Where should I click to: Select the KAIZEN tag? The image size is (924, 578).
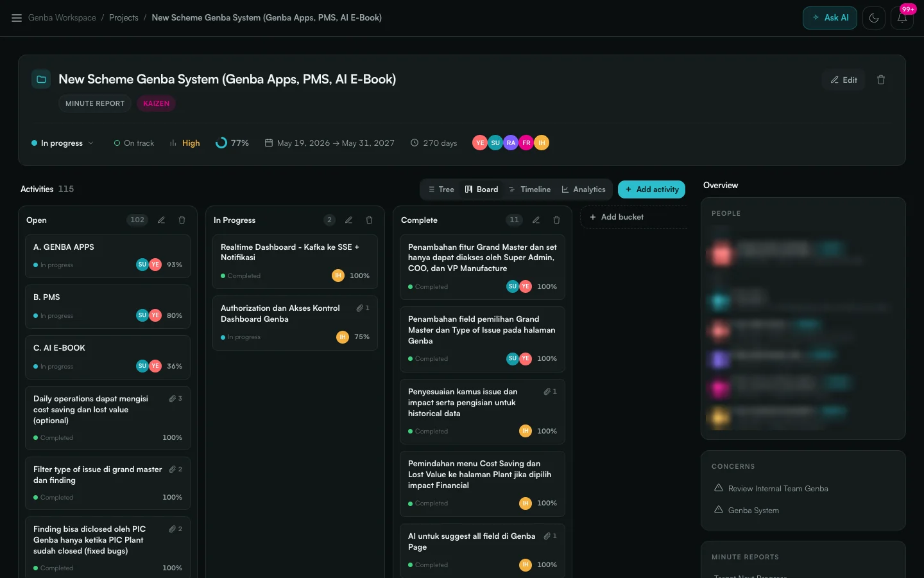point(156,103)
